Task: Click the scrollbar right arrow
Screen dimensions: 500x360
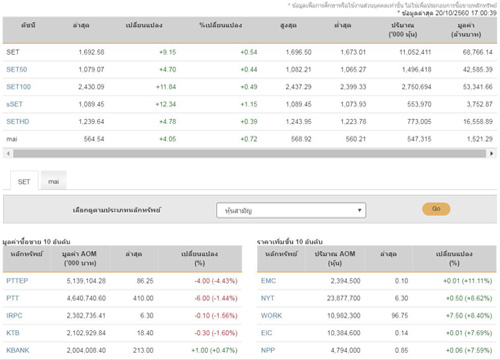Action: coord(491,154)
